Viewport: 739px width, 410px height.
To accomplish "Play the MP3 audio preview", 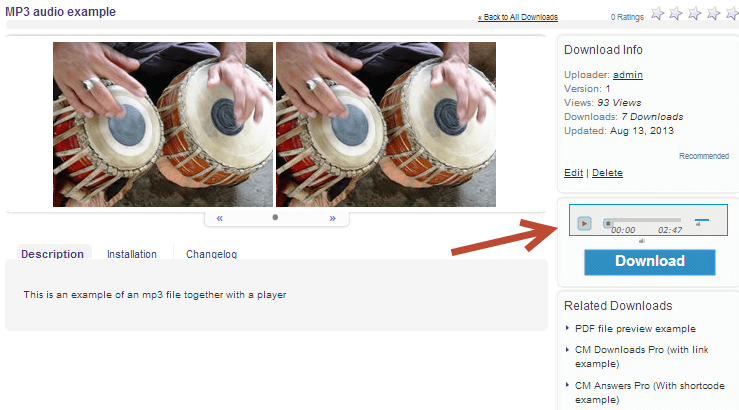I will [x=584, y=223].
